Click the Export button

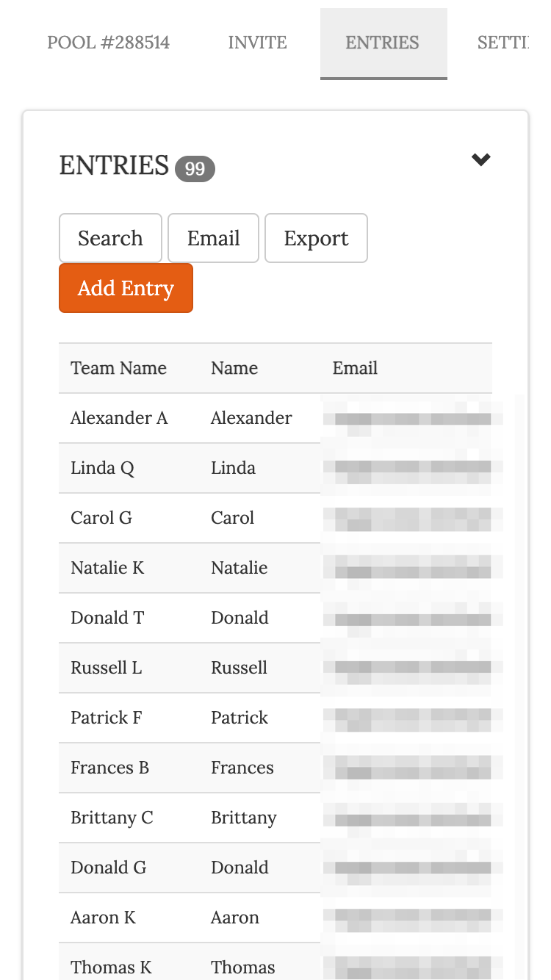point(316,238)
